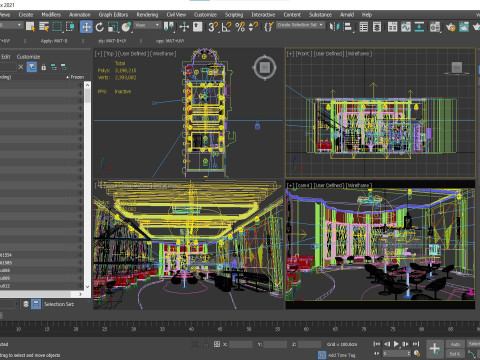
Task: Open the Graph Editors menu
Action: point(113,15)
